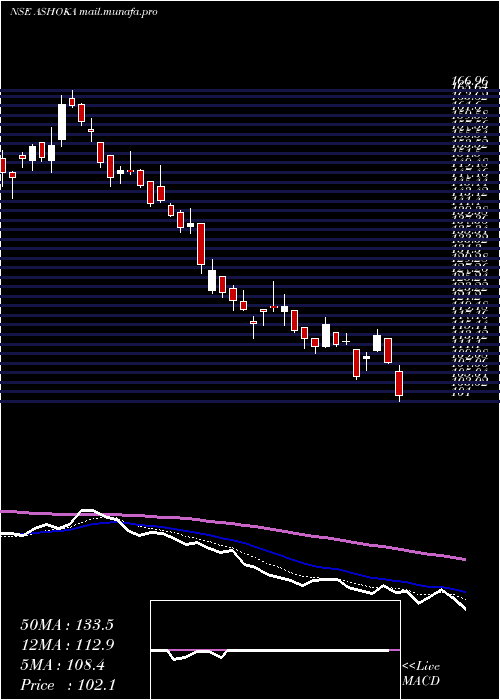Click the last red candlestick at lowest price
The height and width of the screenshot is (700, 500).
(x=399, y=383)
